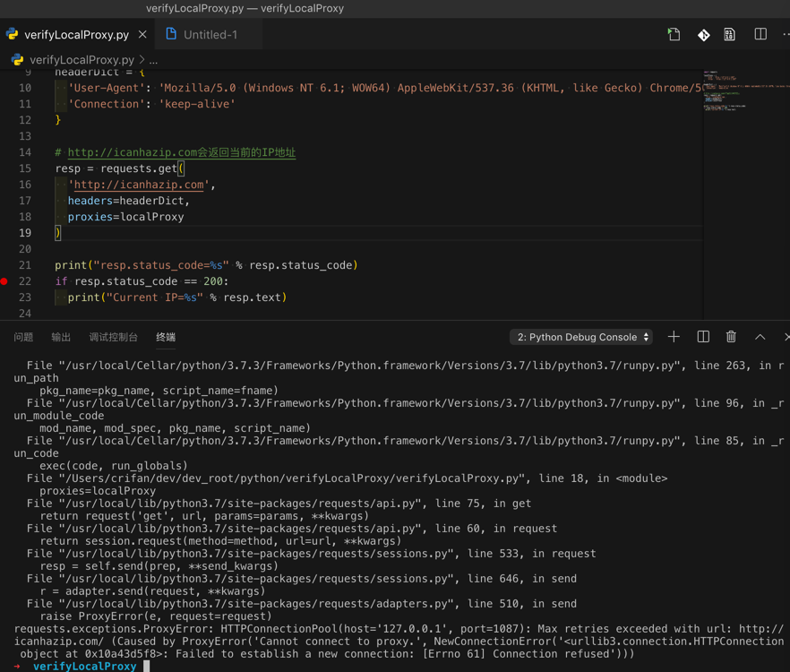Open the icanhazip.com link in the line 14 comment
790x672 pixels.
pos(132,152)
